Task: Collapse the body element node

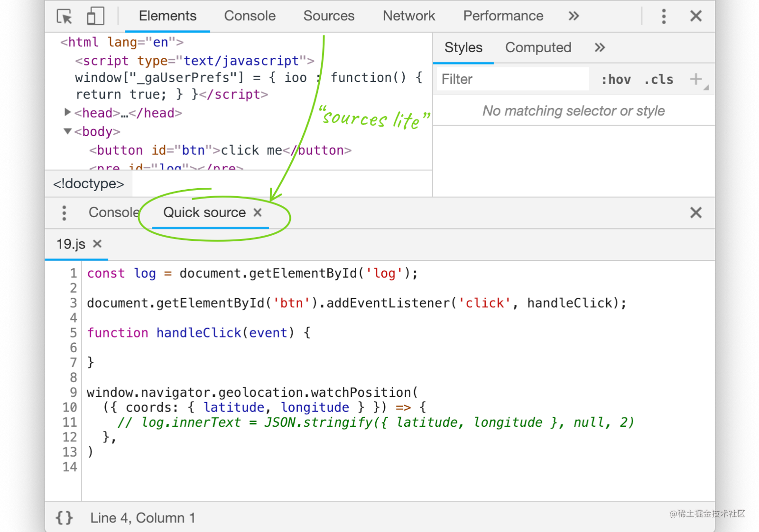Action: click(67, 131)
